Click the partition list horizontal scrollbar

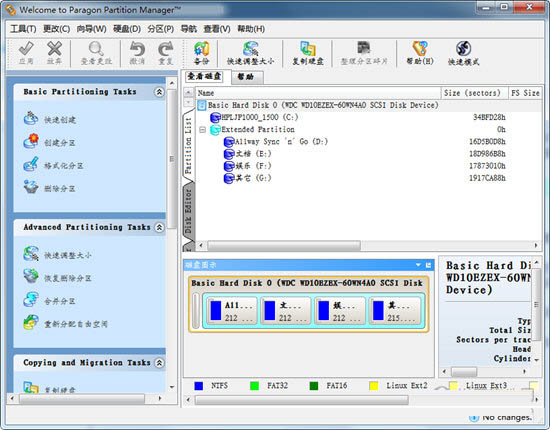368,245
